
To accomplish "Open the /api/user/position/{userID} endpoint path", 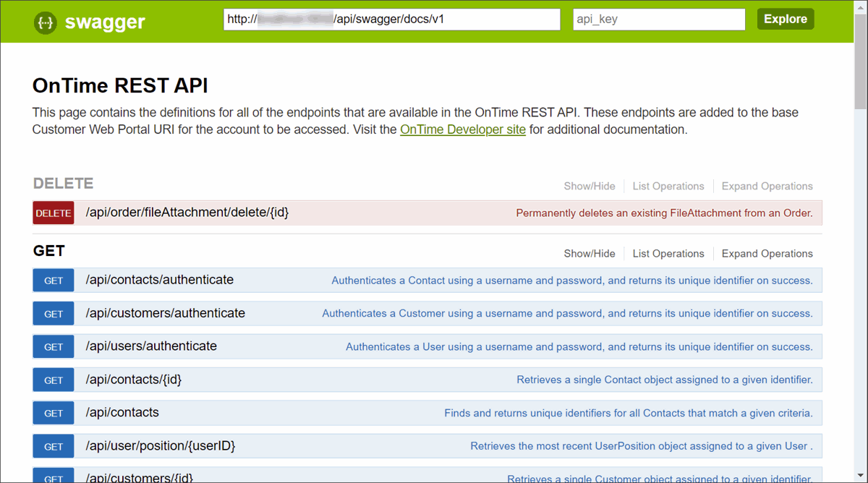I will pyautogui.click(x=161, y=446).
